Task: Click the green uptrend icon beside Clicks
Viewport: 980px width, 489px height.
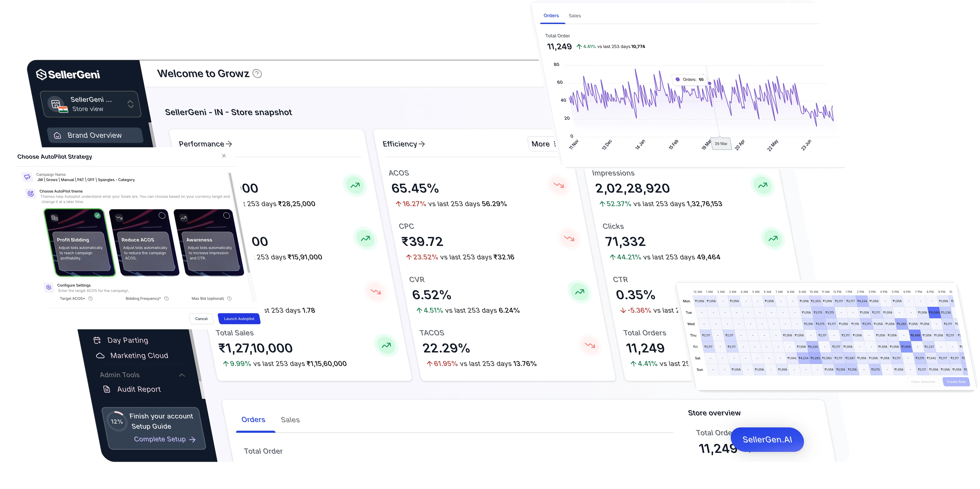Action: (x=773, y=239)
